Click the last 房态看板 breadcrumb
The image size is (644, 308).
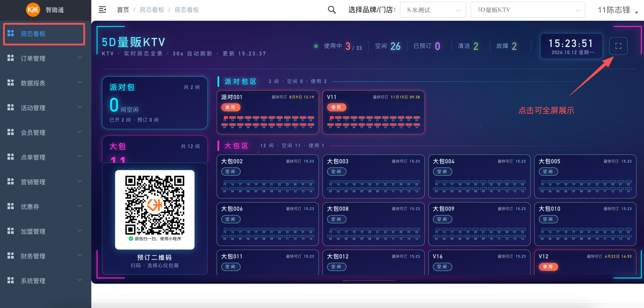[187, 10]
